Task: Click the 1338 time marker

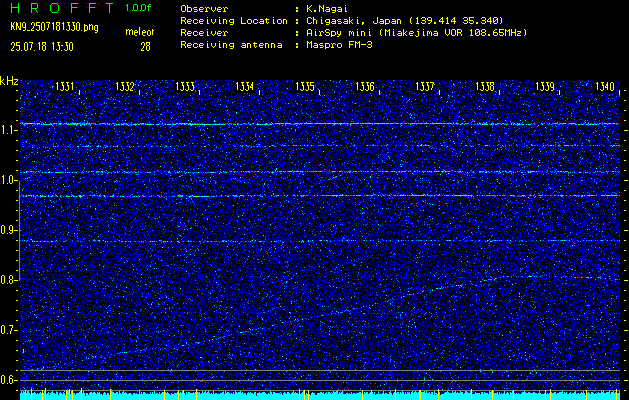Action: coord(485,86)
